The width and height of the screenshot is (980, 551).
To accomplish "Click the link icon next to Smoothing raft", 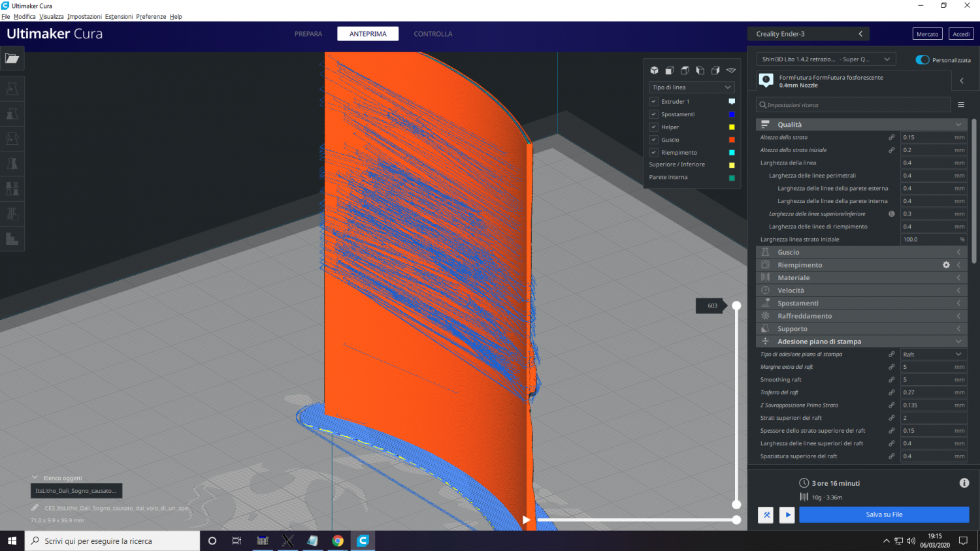I will 891,380.
